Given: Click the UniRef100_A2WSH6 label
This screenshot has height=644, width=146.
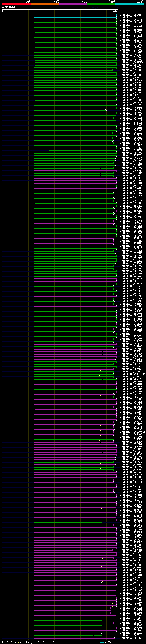Looking at the screenshot, I should [131, 128].
